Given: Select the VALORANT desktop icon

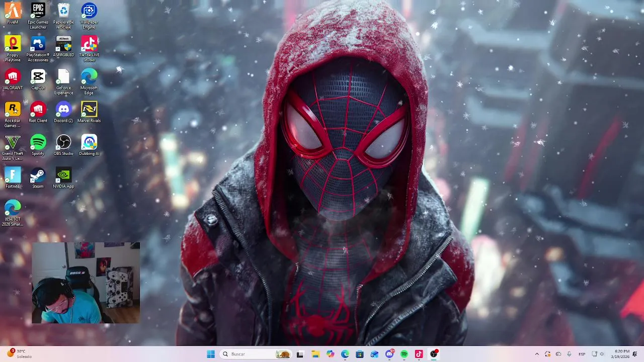Looking at the screenshot, I should [13, 79].
